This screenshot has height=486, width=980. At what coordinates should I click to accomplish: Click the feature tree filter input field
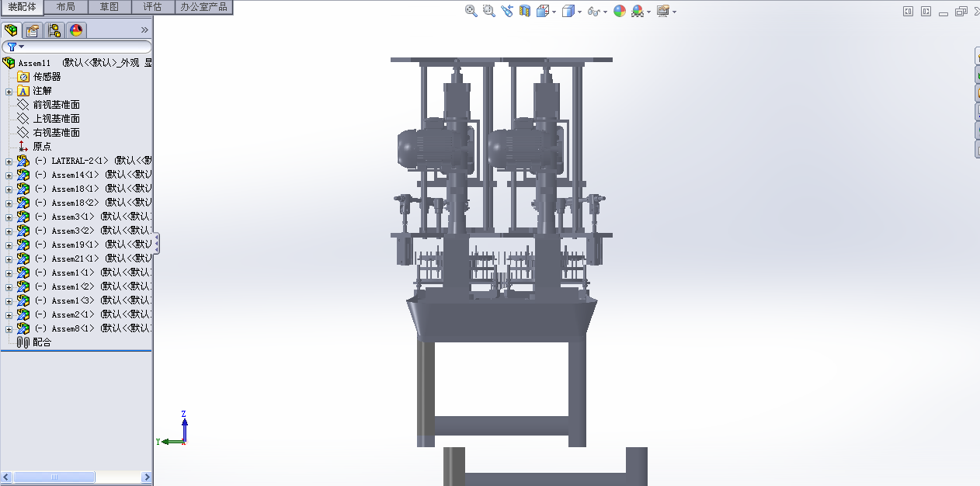pyautogui.click(x=77, y=47)
